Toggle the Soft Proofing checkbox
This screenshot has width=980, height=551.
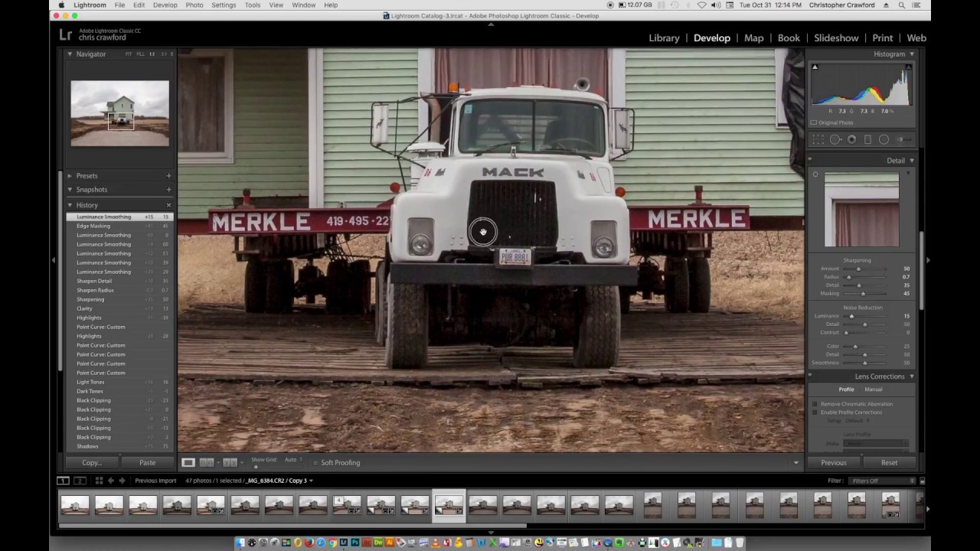click(x=315, y=462)
